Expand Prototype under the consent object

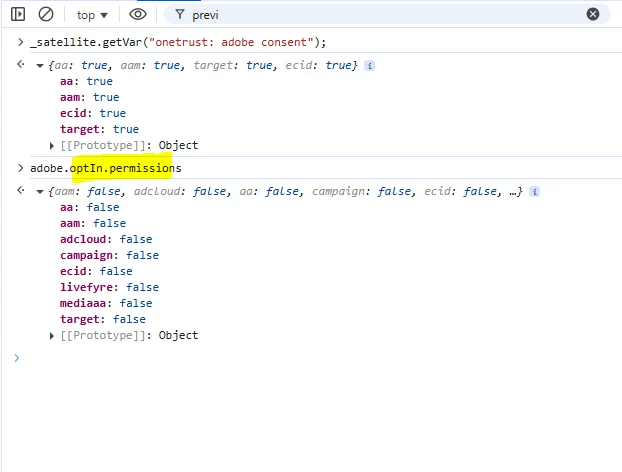click(52, 146)
